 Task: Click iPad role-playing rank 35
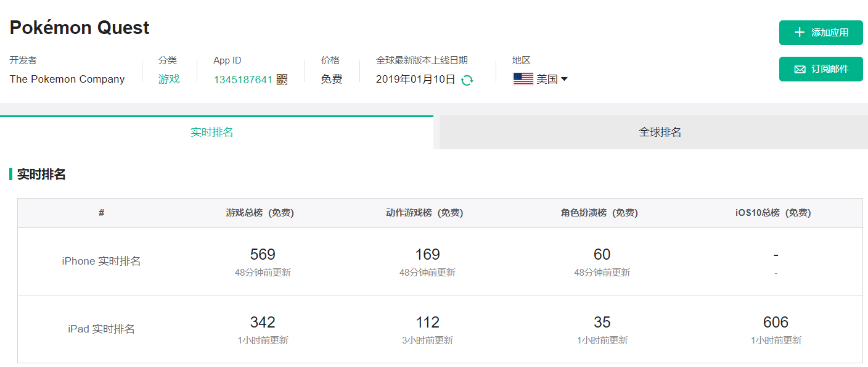pyautogui.click(x=602, y=322)
